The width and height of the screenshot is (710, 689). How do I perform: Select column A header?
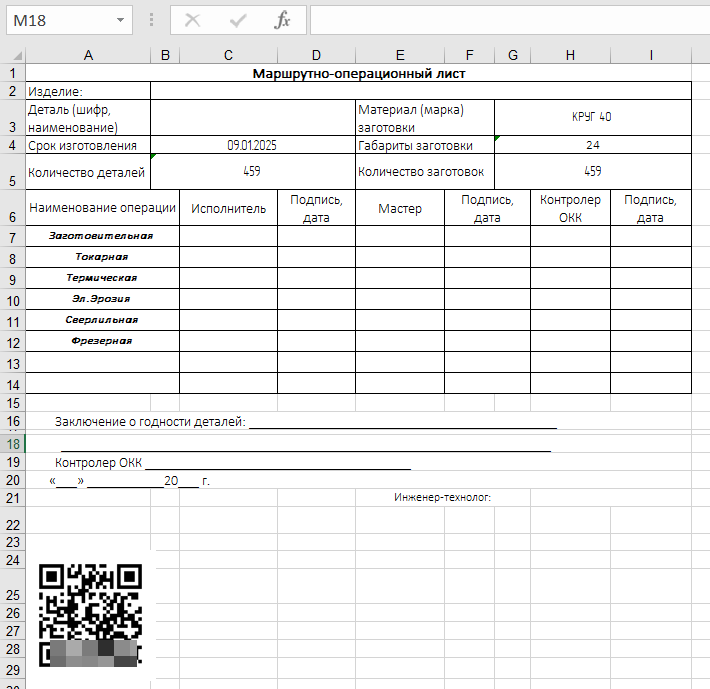coord(88,55)
